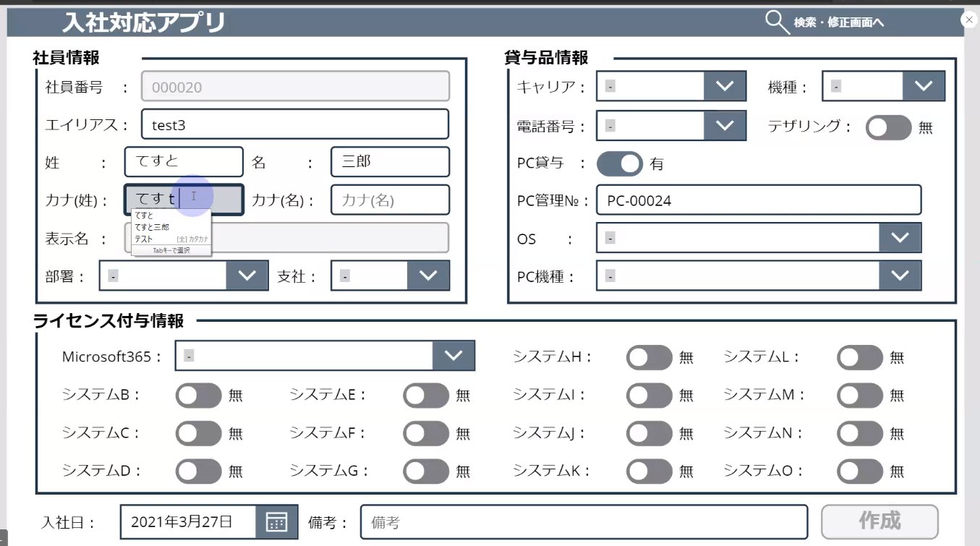
Task: Click the 姓 field containing てすと
Action: 184,161
